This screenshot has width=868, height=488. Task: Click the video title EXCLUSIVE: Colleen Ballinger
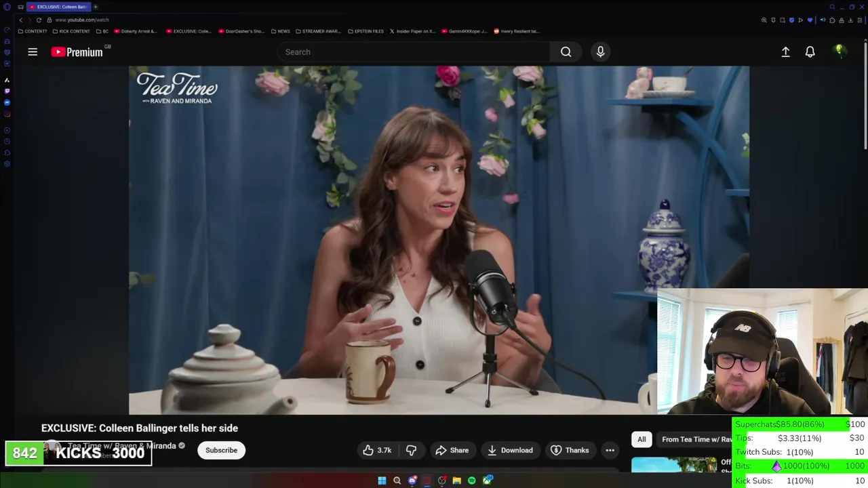coord(140,428)
